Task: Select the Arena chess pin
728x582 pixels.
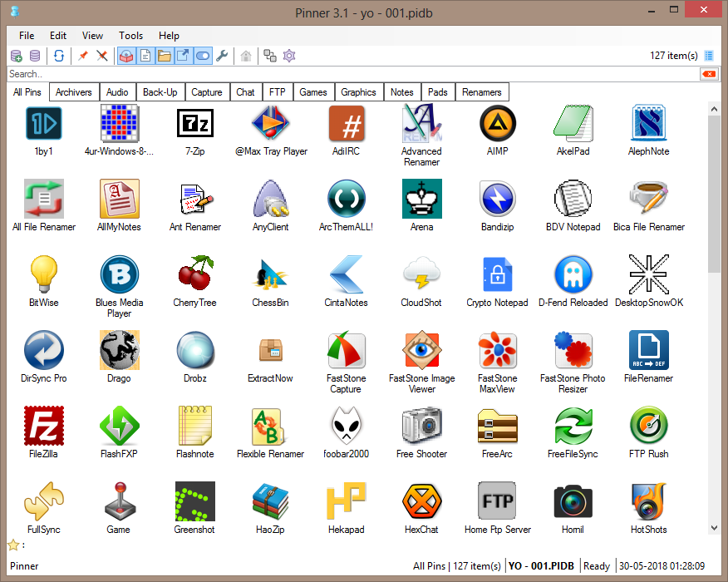Action: click(x=422, y=199)
